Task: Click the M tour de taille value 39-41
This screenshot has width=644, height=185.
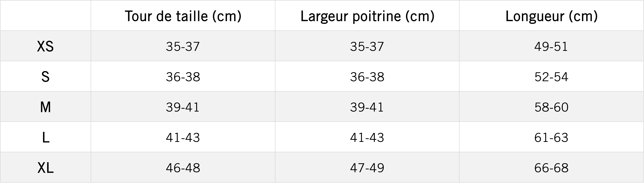Action: point(183,107)
